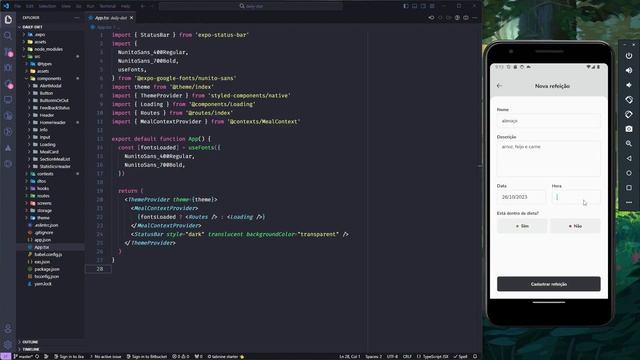Open the Edit menu
The width and height of the screenshot is (640, 360).
[30, 6]
